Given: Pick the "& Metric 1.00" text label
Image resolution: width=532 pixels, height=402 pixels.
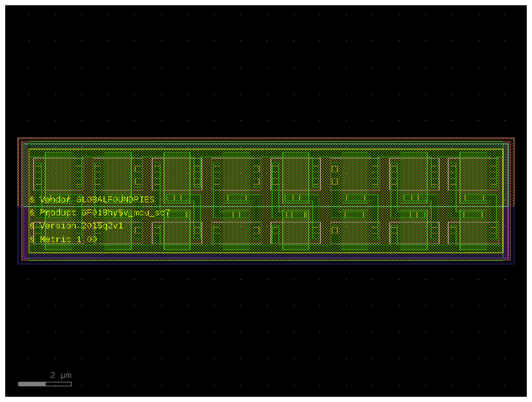Looking at the screenshot, I should tap(63, 239).
